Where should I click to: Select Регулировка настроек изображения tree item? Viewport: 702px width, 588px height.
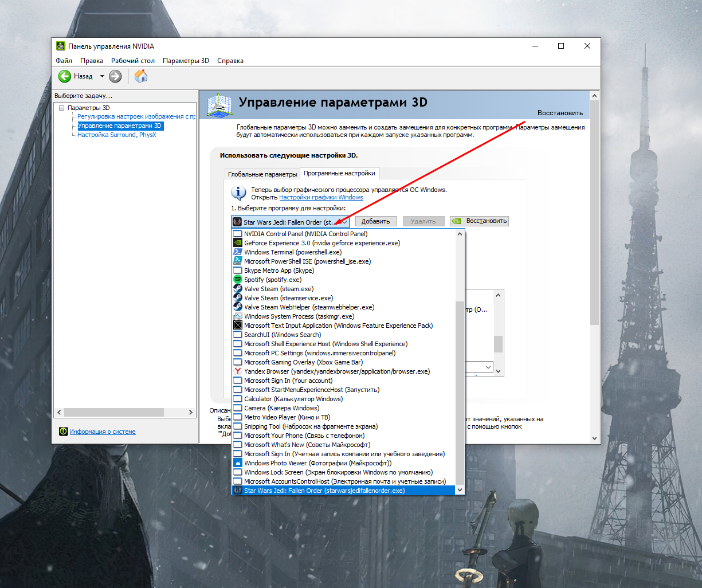[136, 116]
